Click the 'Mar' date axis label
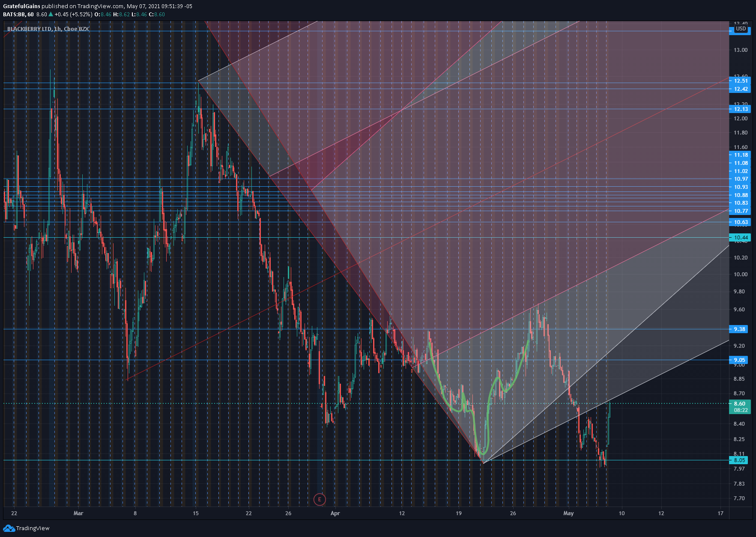This screenshot has height=537, width=756. click(78, 513)
